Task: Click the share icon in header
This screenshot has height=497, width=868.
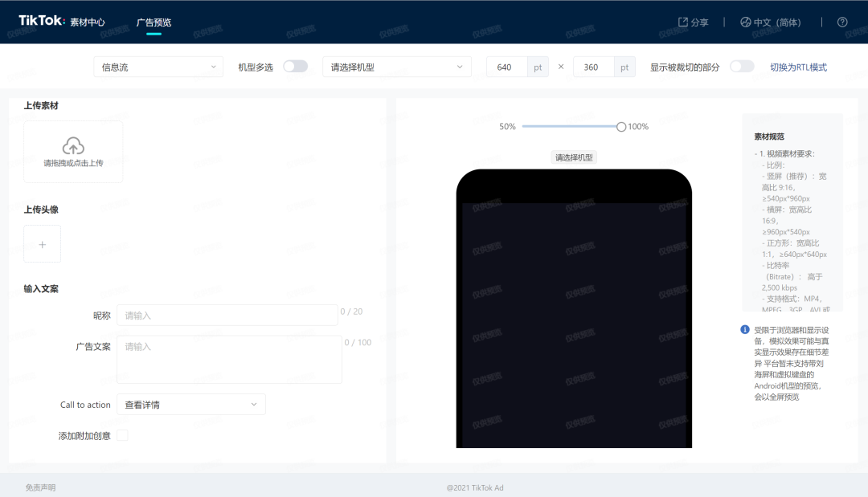Action: click(x=683, y=22)
